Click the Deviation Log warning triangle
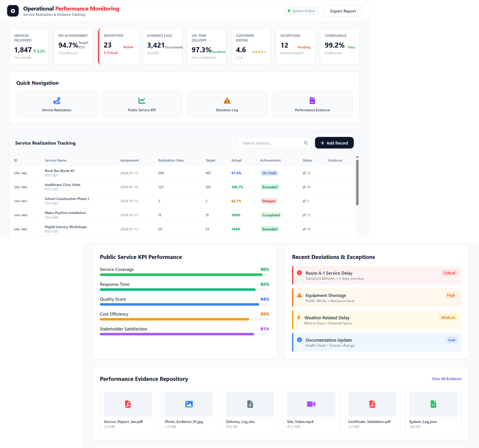The height and width of the screenshot is (448, 479). click(227, 101)
